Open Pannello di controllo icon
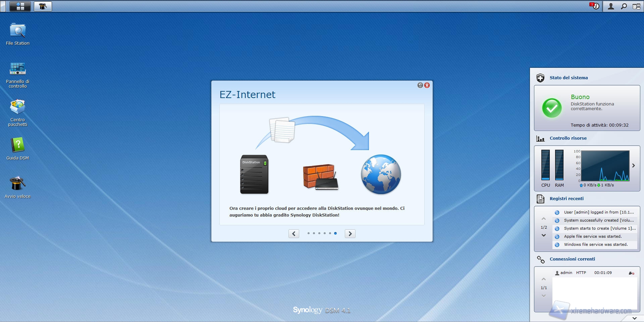This screenshot has height=322, width=644. click(x=17, y=69)
